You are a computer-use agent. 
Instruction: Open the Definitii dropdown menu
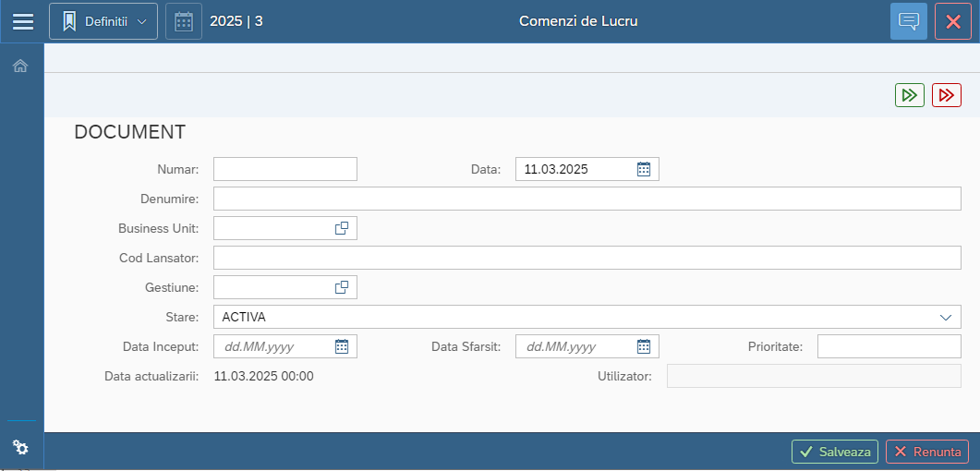click(x=103, y=21)
